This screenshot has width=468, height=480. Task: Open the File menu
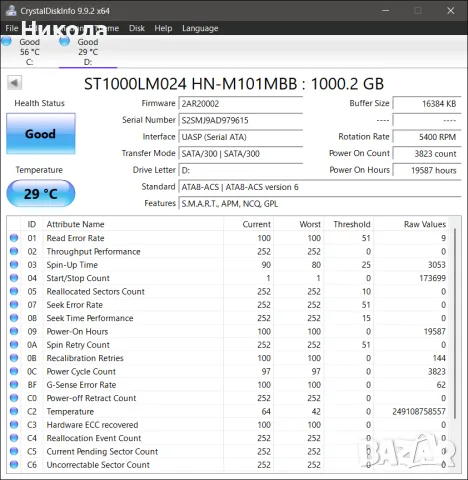click(12, 28)
